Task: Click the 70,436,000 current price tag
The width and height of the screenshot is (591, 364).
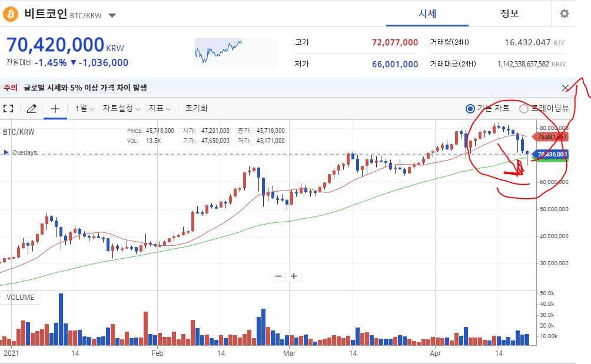Action: [x=550, y=154]
